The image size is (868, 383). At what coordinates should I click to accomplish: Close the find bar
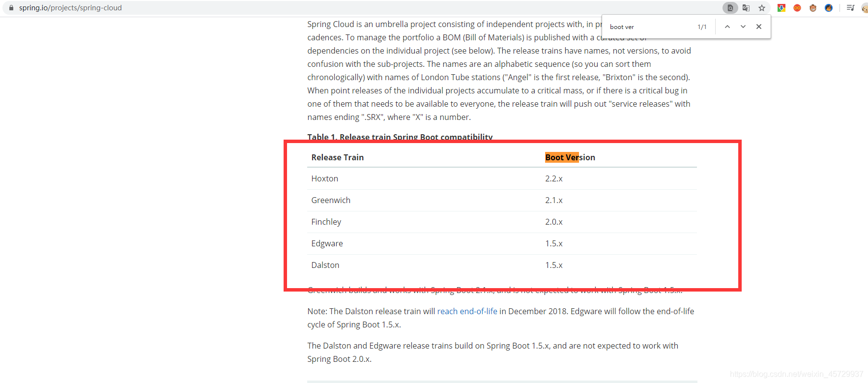759,27
